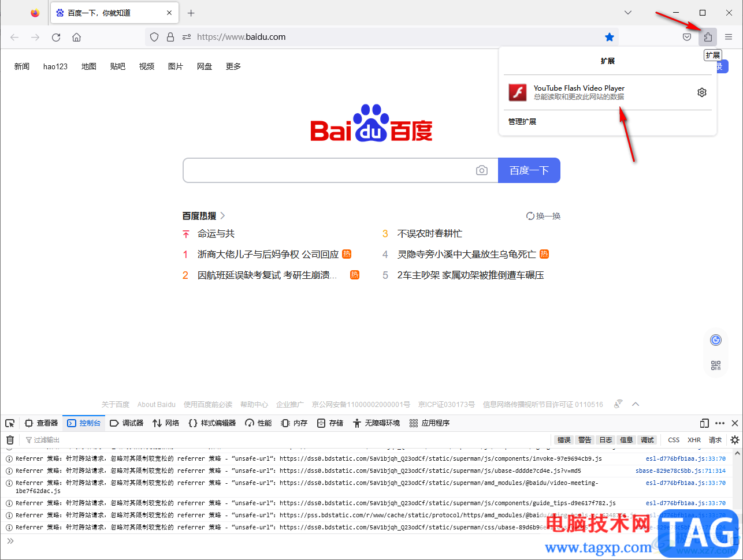Viewport: 743px width, 560px height.
Task: Open hot search 不误农时春耕忙
Action: 430,234
